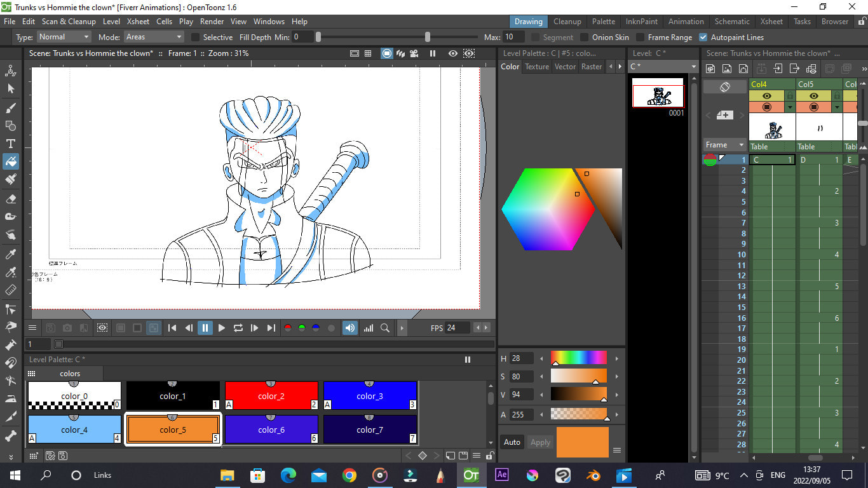
Task: Select the Brush tool
Action: click(x=11, y=107)
